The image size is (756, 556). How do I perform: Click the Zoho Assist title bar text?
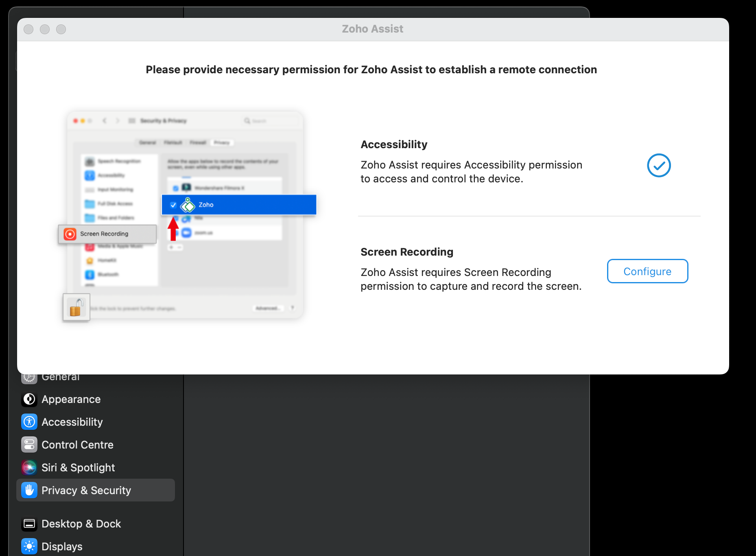tap(373, 29)
